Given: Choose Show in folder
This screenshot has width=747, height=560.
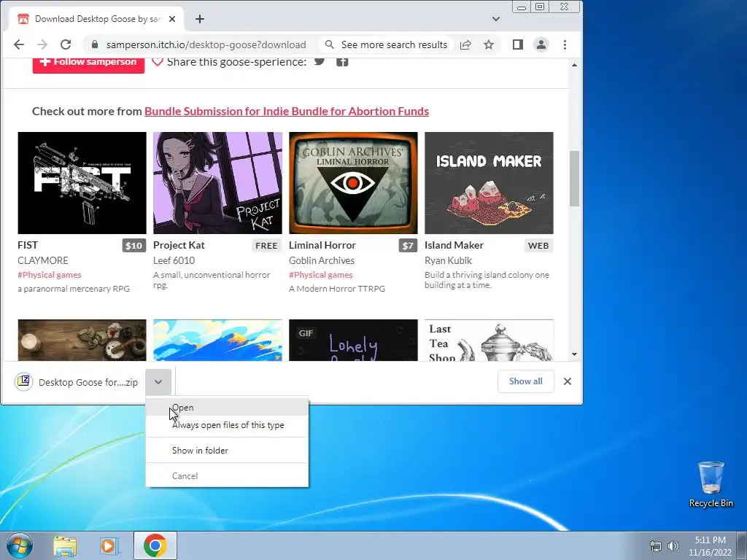Looking at the screenshot, I should (228, 451).
